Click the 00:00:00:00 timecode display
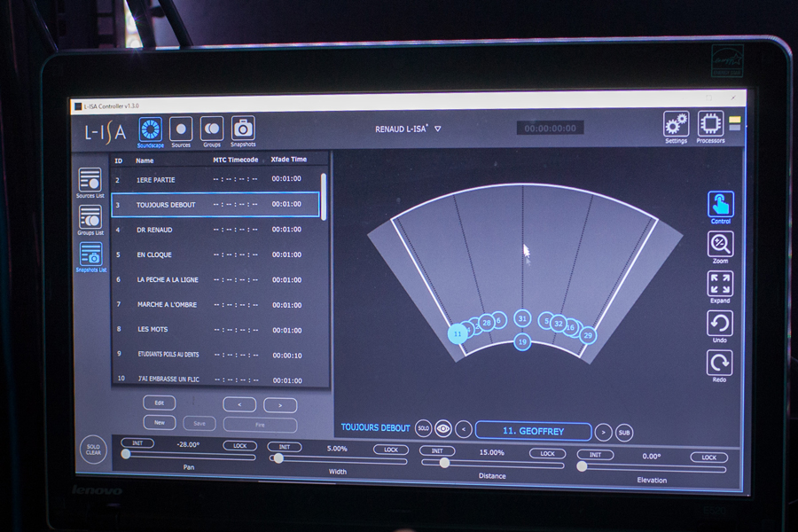This screenshot has height=532, width=798. point(550,129)
